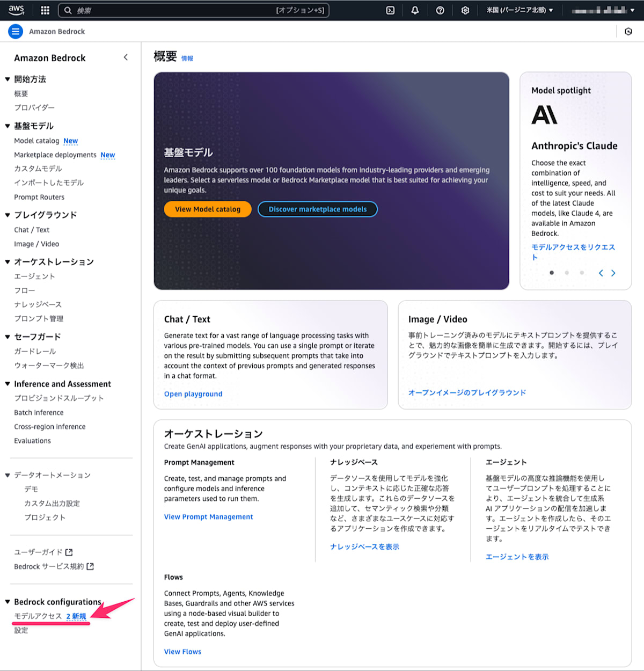The width and height of the screenshot is (644, 671).
Task: Click the AWS logo home icon
Action: (17, 10)
